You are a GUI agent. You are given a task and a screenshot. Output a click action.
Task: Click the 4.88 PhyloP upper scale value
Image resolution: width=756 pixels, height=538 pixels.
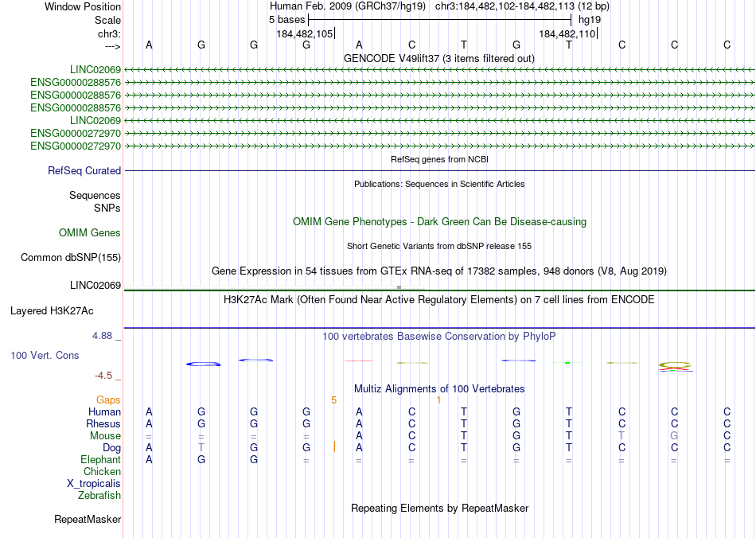(102, 336)
